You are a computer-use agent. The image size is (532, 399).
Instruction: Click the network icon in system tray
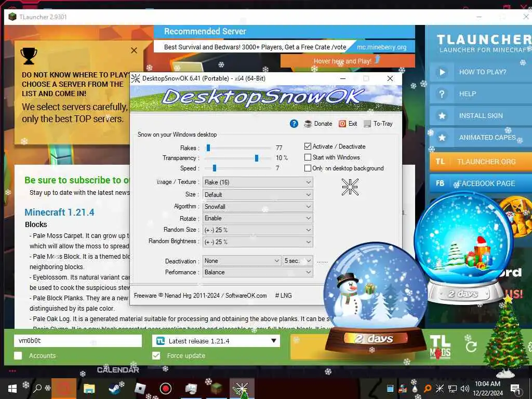pyautogui.click(x=453, y=389)
